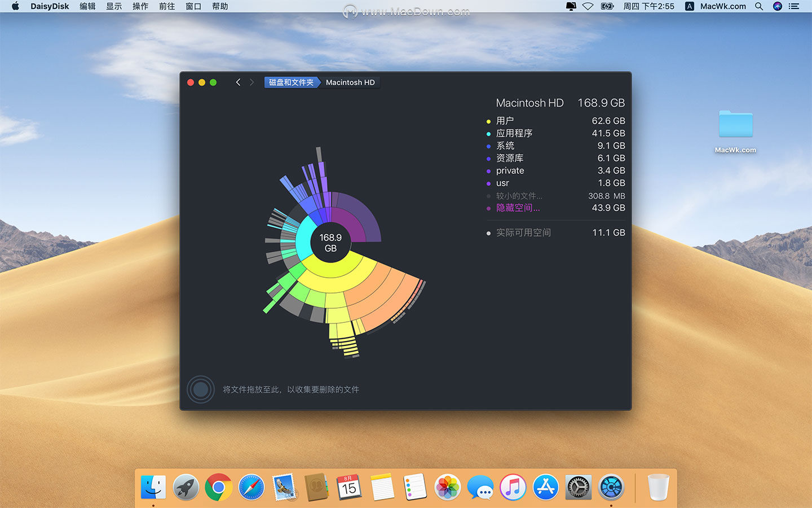
Task: Click the yellow dot beside 用户
Action: 488,121
